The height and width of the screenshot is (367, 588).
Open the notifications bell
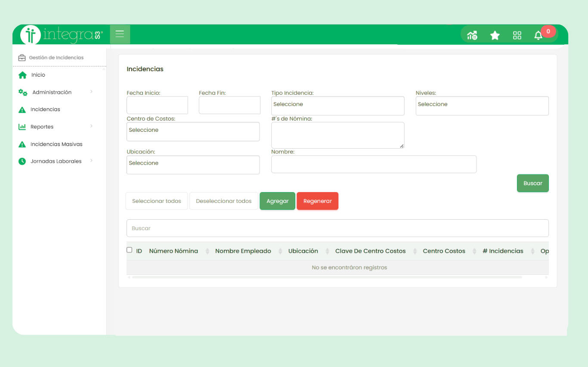[x=538, y=36]
